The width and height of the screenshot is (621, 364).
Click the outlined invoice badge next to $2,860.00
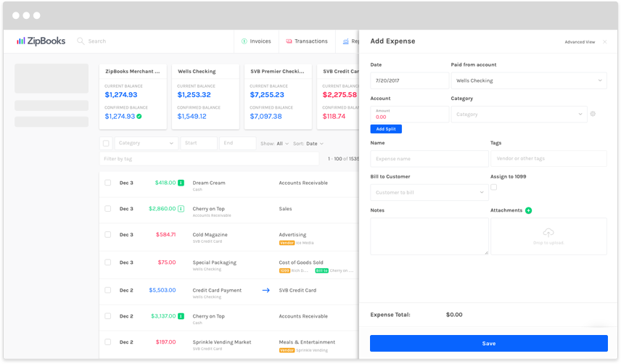181,209
